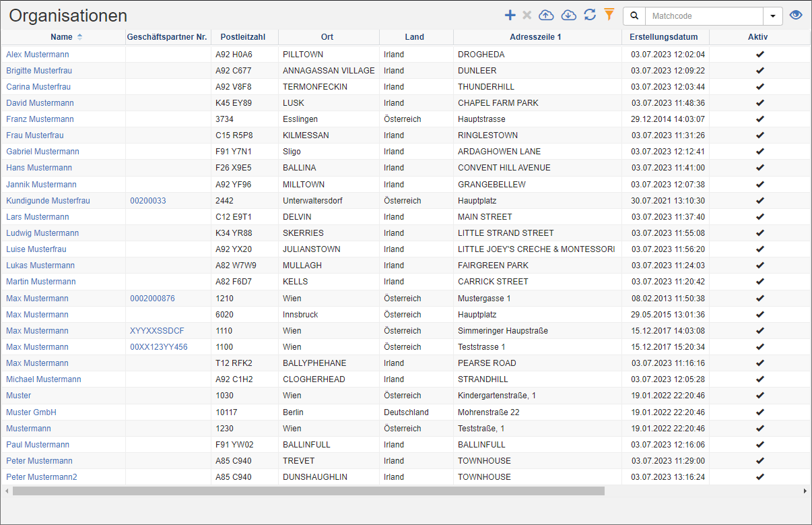Screen dimensions: 812x525
Task: Open the Matchcode field dropdown arrow
Action: click(772, 15)
